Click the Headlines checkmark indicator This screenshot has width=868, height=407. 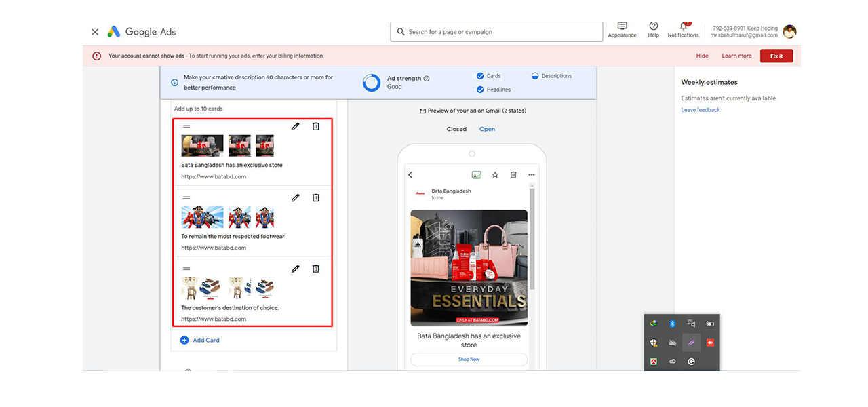click(x=480, y=90)
